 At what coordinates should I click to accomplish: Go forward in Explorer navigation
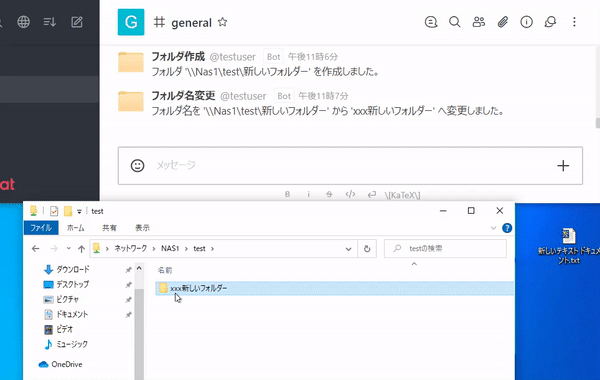(54, 249)
